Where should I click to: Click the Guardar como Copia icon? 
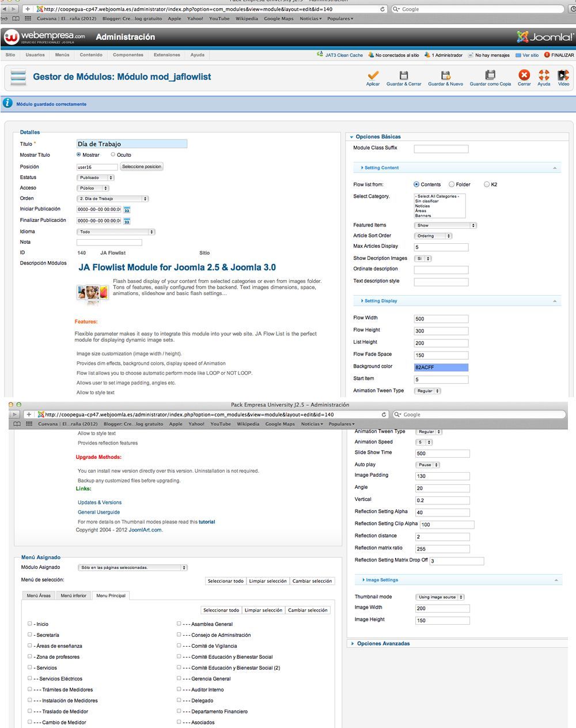(490, 75)
